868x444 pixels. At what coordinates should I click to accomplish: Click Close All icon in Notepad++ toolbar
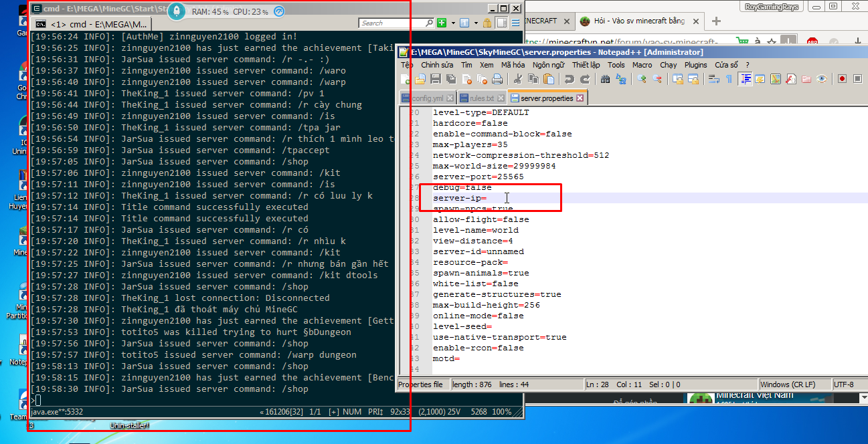483,79
